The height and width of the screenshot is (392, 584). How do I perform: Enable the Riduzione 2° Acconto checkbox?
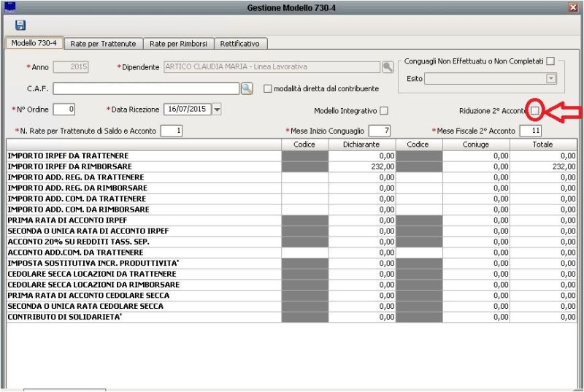tap(535, 110)
